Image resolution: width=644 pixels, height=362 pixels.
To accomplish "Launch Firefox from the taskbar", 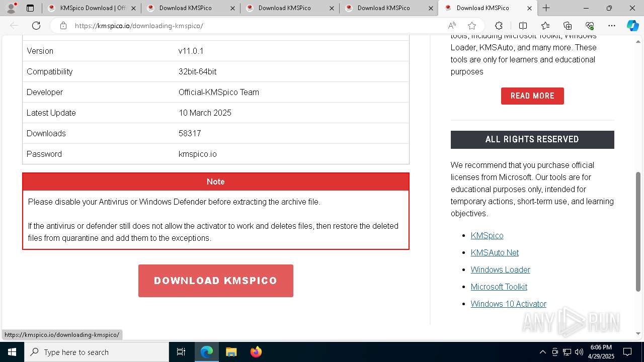I will point(256,352).
